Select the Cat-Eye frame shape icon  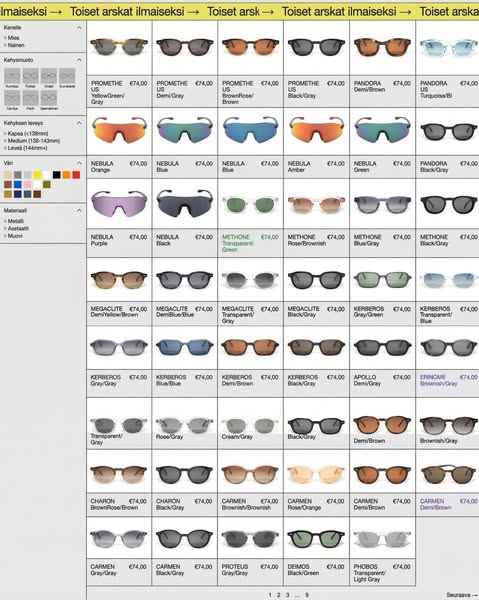coord(12,98)
